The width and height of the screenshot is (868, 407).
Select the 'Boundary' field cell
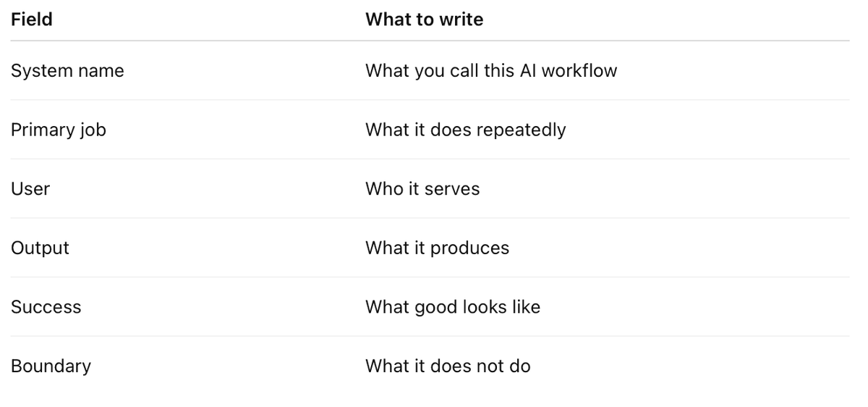pos(51,366)
